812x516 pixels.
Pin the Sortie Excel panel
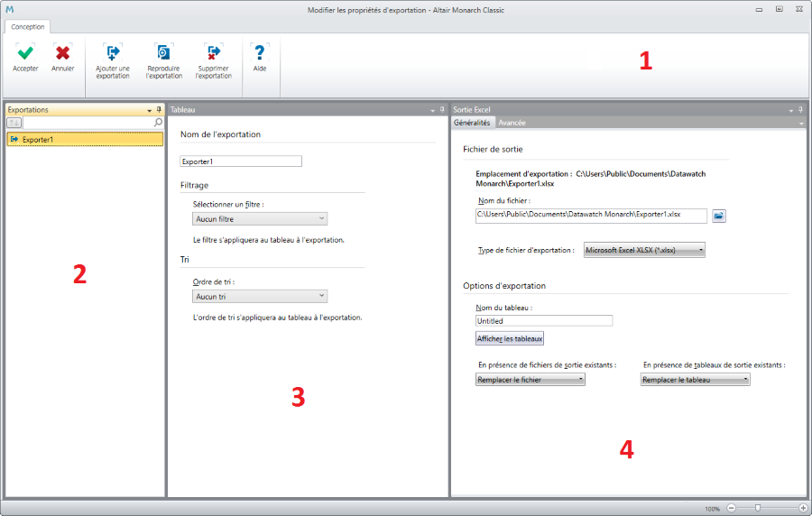coord(800,110)
